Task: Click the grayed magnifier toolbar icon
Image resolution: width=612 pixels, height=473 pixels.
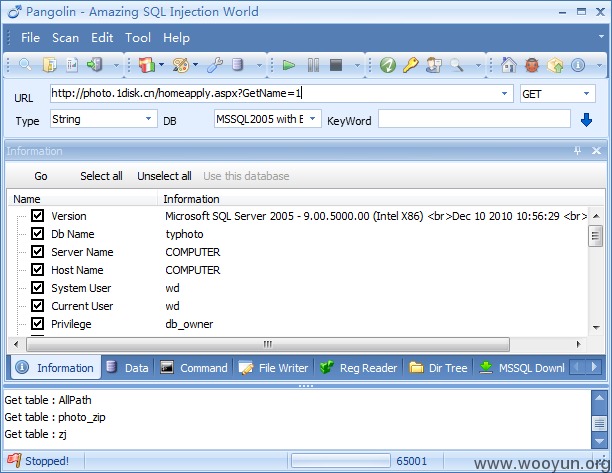Action: point(457,65)
